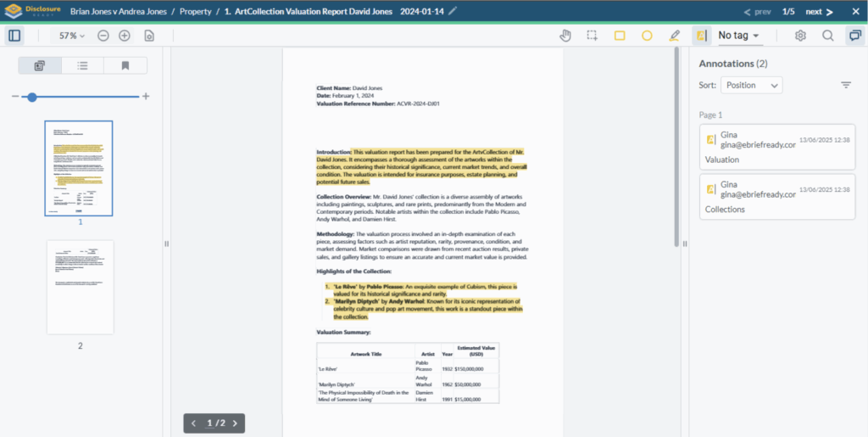Image resolution: width=868 pixels, height=437 pixels.
Task: Click the Disclosure Ready logo
Action: [31, 11]
